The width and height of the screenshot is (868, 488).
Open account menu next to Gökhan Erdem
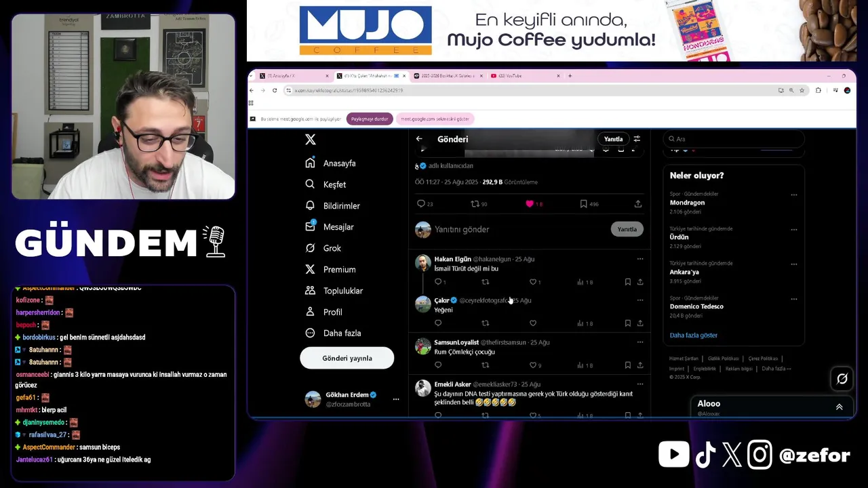(396, 399)
